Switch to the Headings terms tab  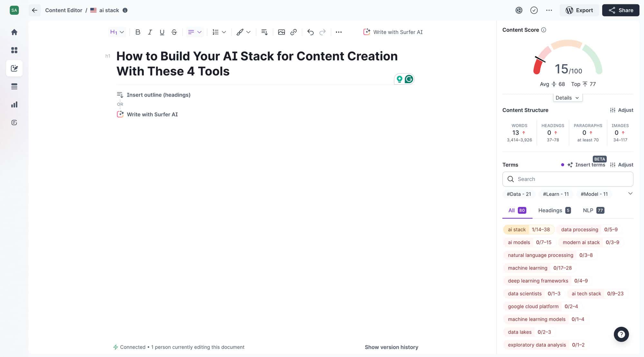click(x=554, y=210)
